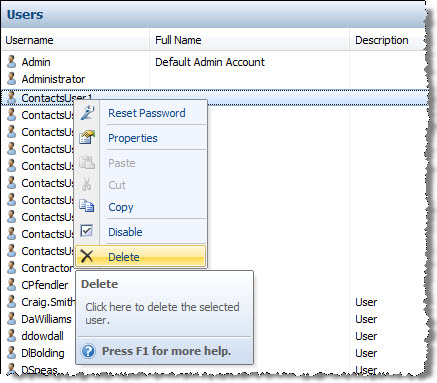This screenshot has height=383, width=437.
Task: Select the DaWilliams user row
Action: (x=215, y=319)
